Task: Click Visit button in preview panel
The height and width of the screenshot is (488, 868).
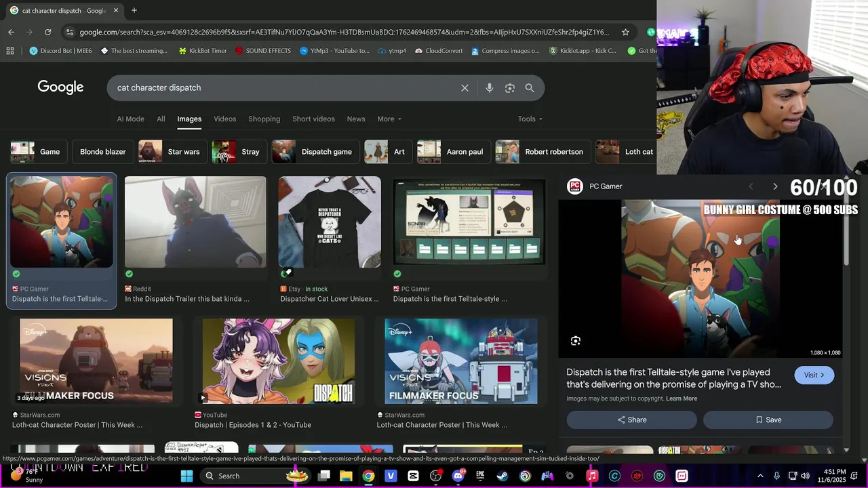Action: click(x=814, y=375)
